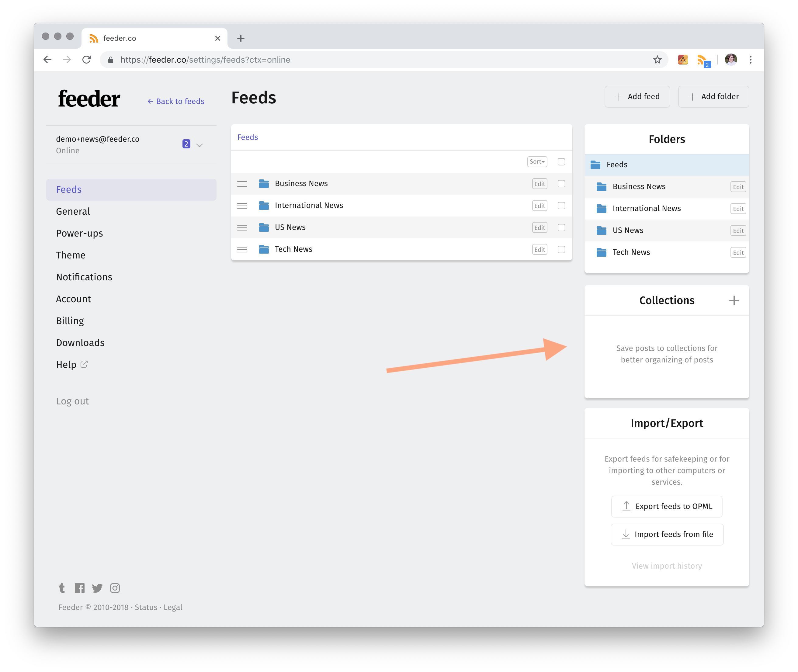Click the Tech News folder icon in list
This screenshot has height=672, width=798.
(x=264, y=249)
